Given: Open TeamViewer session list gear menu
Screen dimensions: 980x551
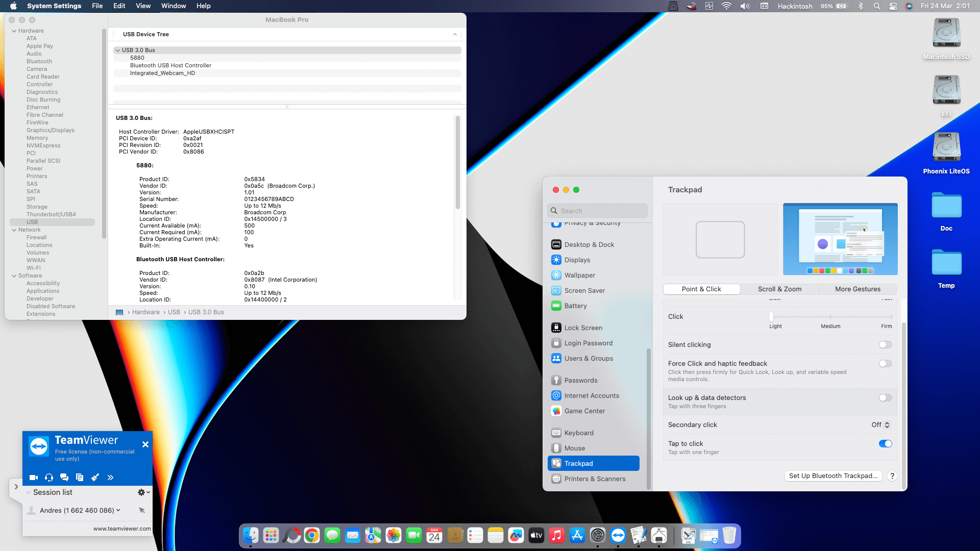Looking at the screenshot, I should pos(143,492).
